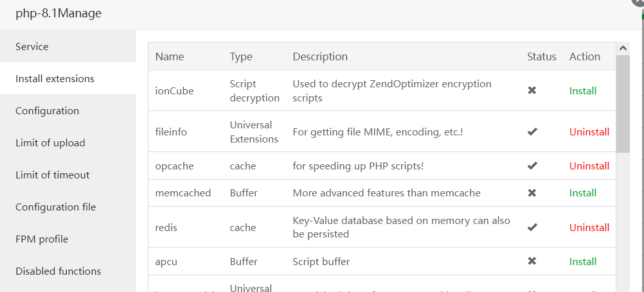Open the Configuration file tab

tap(55, 207)
